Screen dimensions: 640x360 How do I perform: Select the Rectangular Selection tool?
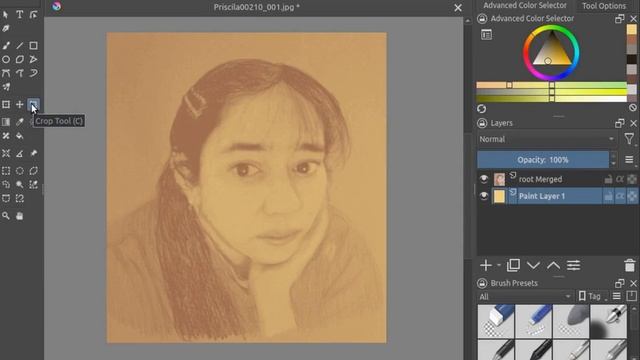(x=6, y=171)
